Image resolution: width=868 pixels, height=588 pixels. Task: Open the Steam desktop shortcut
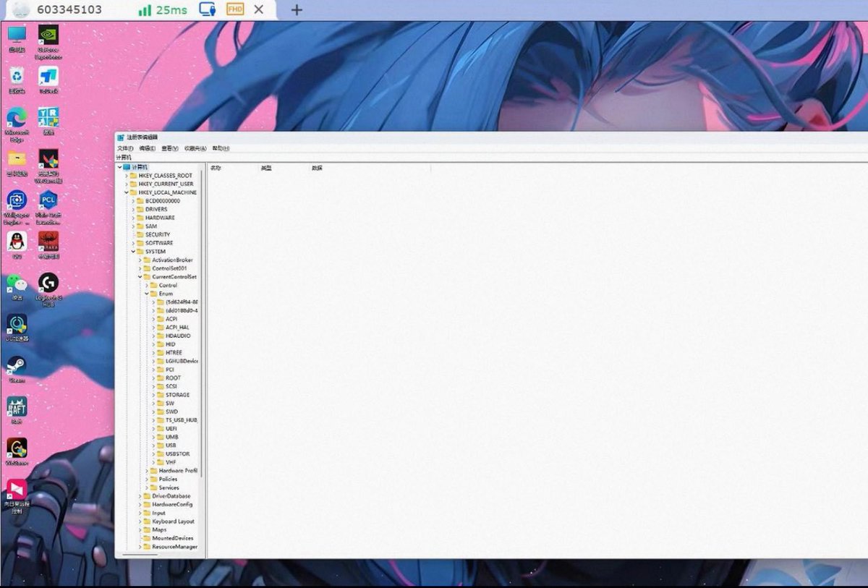pos(17,369)
